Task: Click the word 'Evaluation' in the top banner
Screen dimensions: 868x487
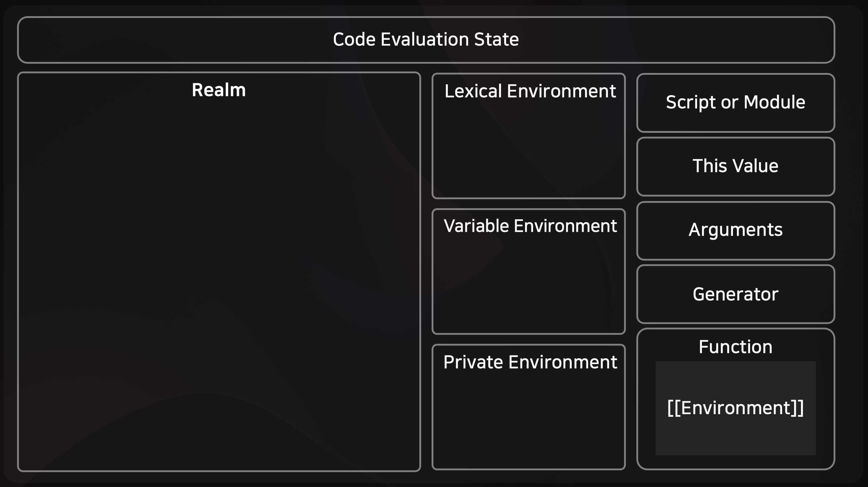Action: [x=424, y=39]
